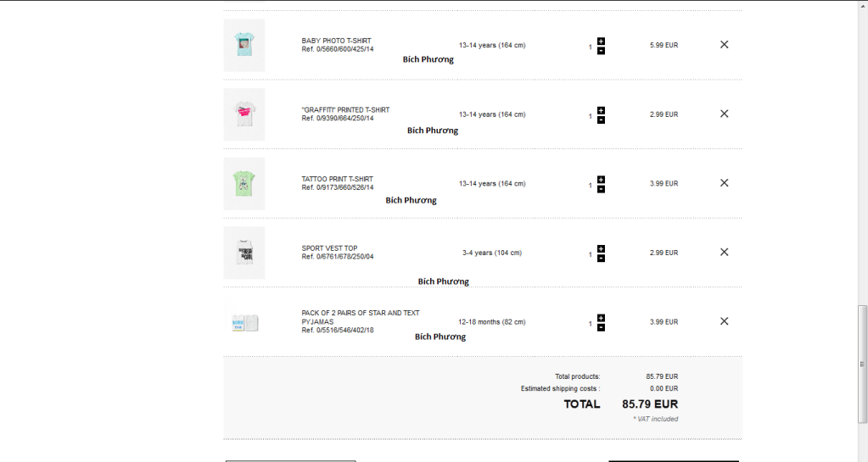Screen dimensions: 868x462
Task: Open Graffiti Printed T-Shirt product image
Action: click(244, 114)
